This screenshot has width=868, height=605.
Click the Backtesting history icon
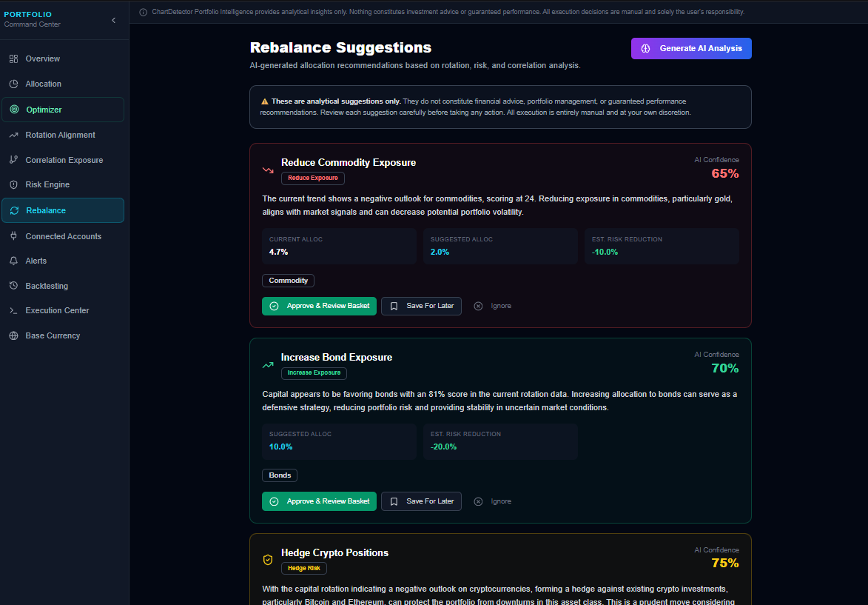[14, 286]
